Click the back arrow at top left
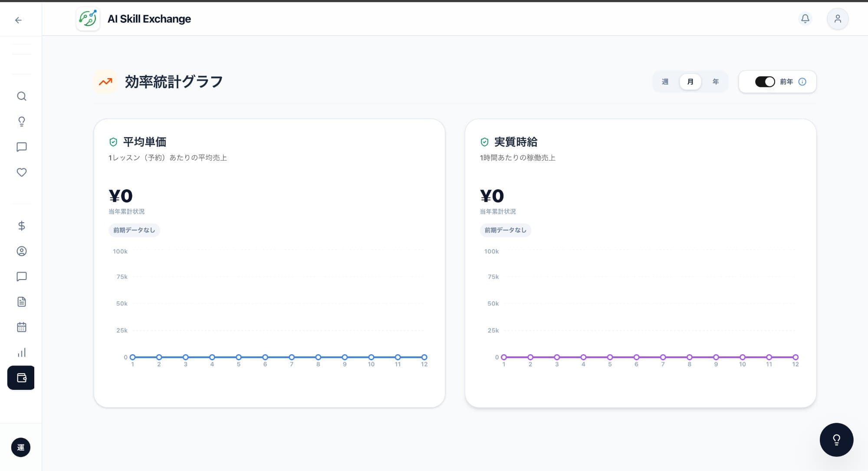Viewport: 868px width, 471px height. (18, 20)
